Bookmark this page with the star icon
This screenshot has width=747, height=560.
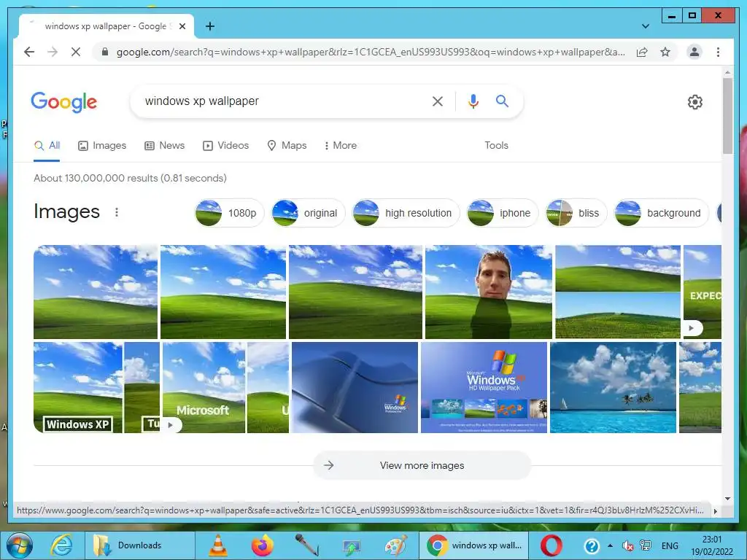click(x=665, y=52)
